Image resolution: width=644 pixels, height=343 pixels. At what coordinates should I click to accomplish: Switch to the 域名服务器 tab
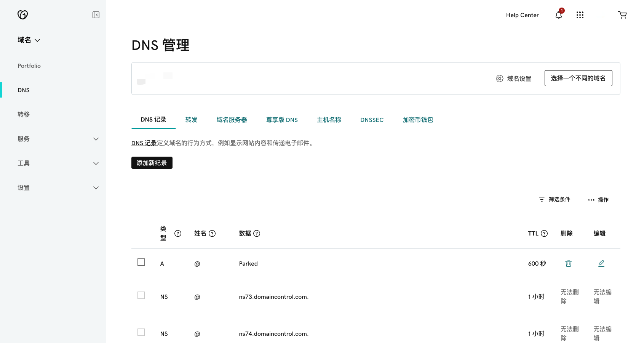232,120
